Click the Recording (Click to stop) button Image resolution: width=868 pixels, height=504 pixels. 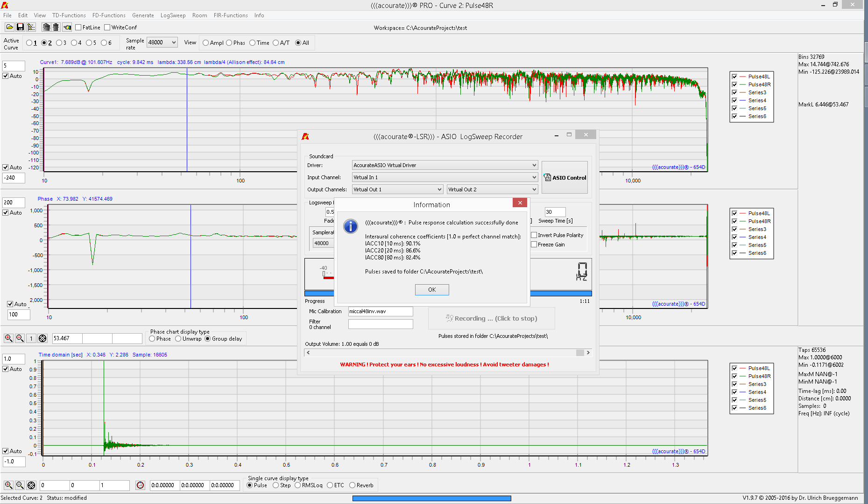[x=491, y=318]
